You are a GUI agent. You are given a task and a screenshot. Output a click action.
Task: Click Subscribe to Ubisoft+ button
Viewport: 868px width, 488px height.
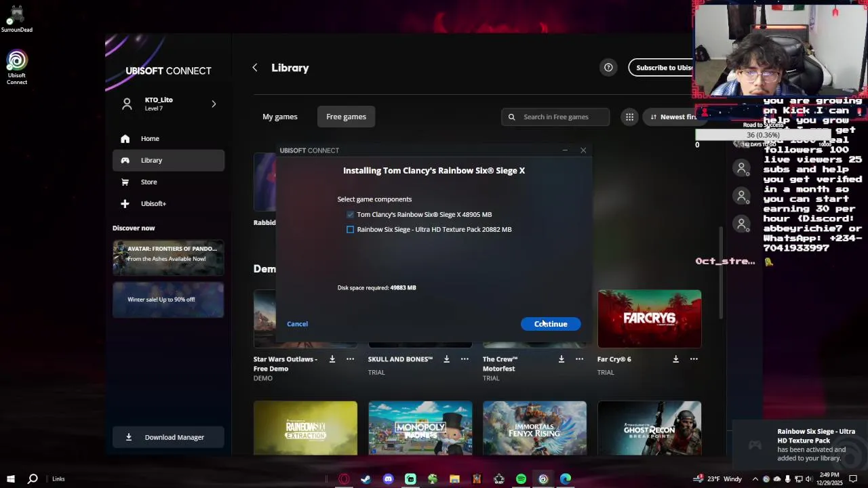(662, 67)
